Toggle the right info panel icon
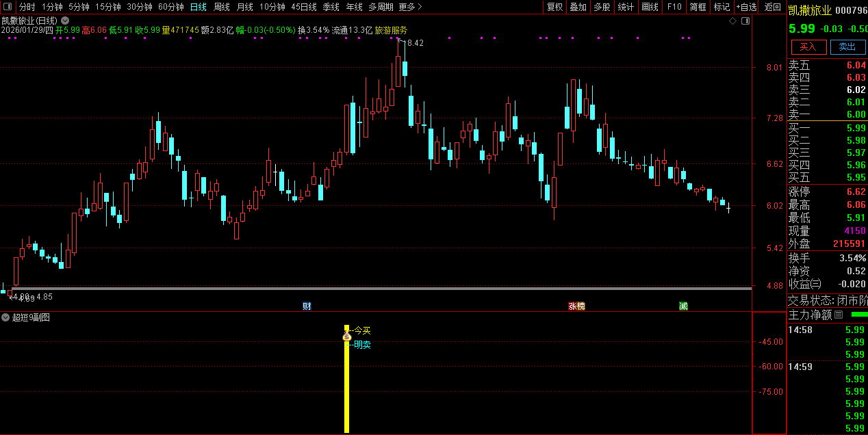This screenshot has width=868, height=435. pos(745,21)
